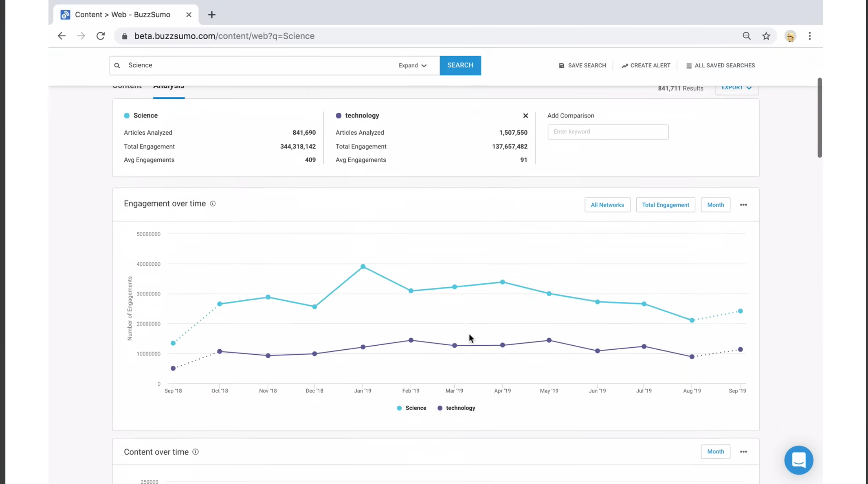Click the Science keyword label in legend
Image resolution: width=868 pixels, height=484 pixels.
tap(415, 408)
